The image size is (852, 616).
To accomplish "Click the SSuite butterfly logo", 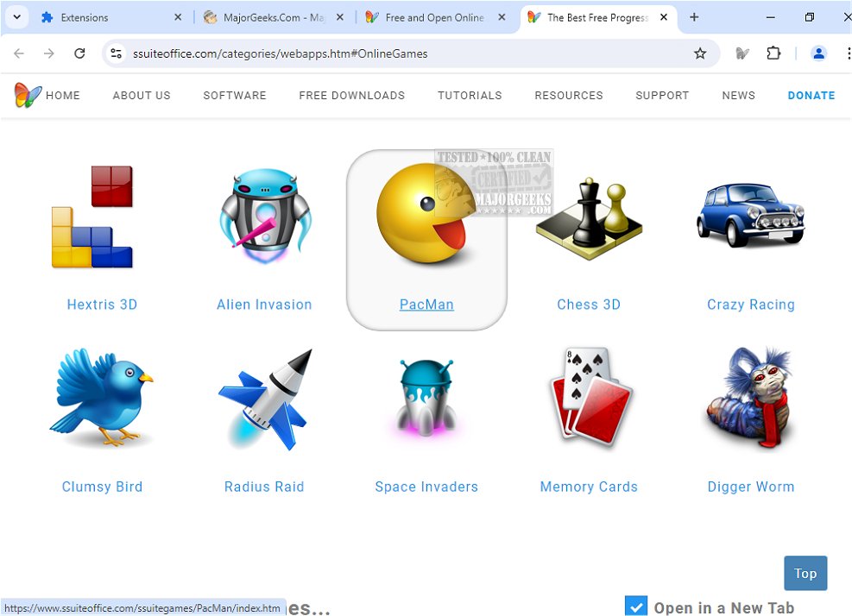I will (x=27, y=95).
